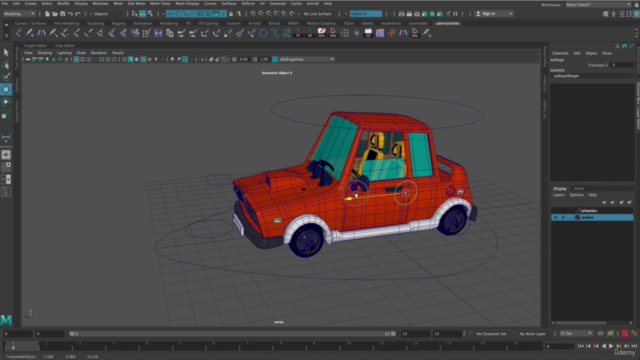The height and width of the screenshot is (360, 640).
Task: Click the orange locator shelf icon
Action: pyautogui.click(x=392, y=33)
